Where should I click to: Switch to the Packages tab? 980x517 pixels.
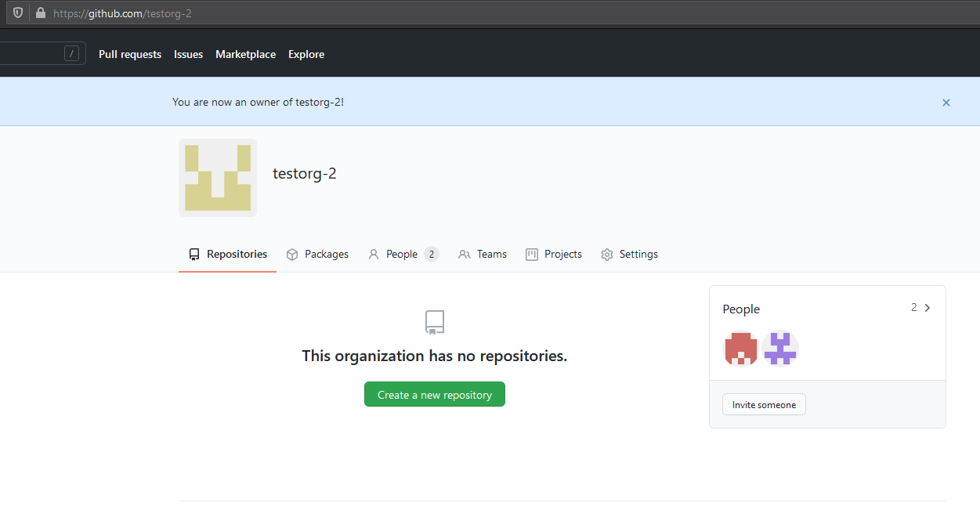317,254
